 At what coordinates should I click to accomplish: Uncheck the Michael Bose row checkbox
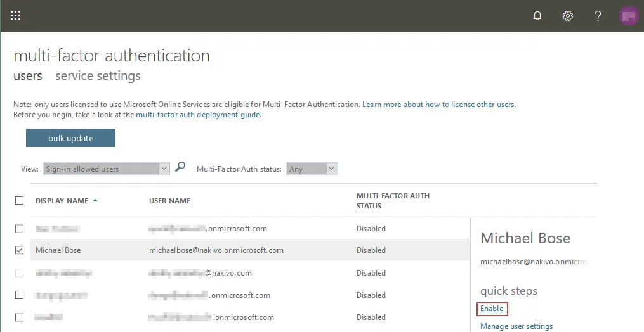pos(19,250)
